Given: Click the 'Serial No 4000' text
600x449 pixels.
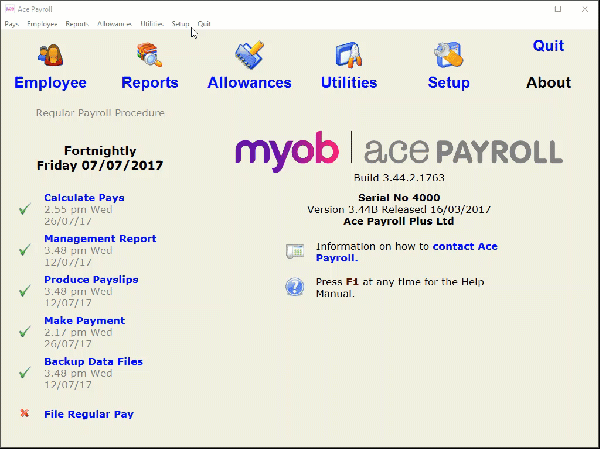Looking at the screenshot, I should coord(399,198).
